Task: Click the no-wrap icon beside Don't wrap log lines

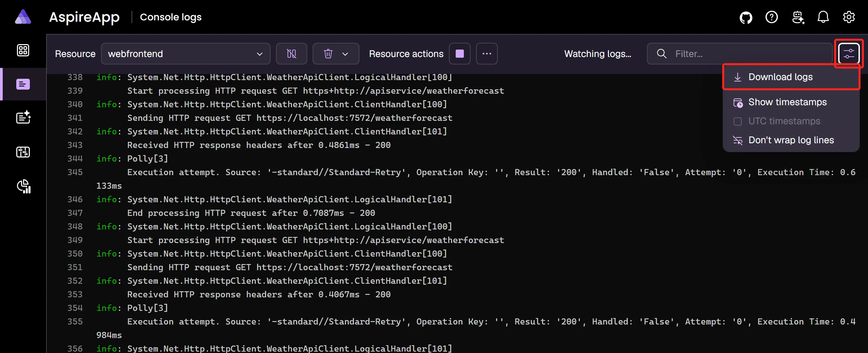Action: (x=738, y=140)
